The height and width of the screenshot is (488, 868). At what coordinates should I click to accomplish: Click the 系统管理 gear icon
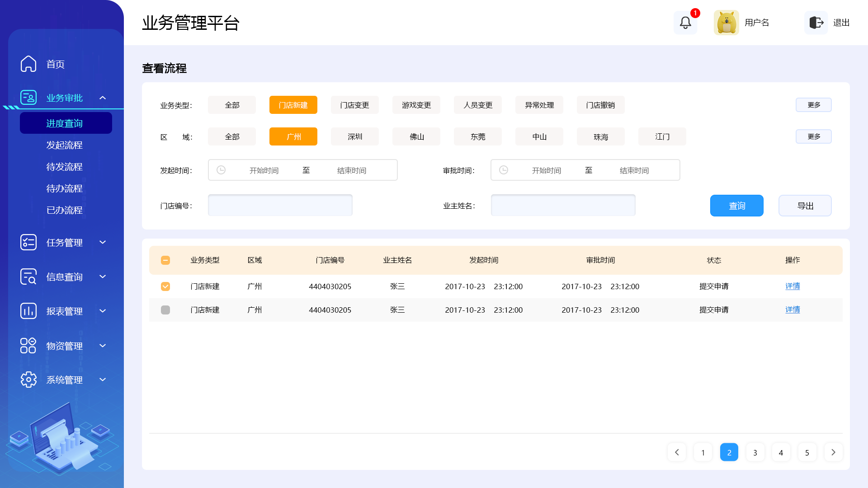tap(28, 380)
